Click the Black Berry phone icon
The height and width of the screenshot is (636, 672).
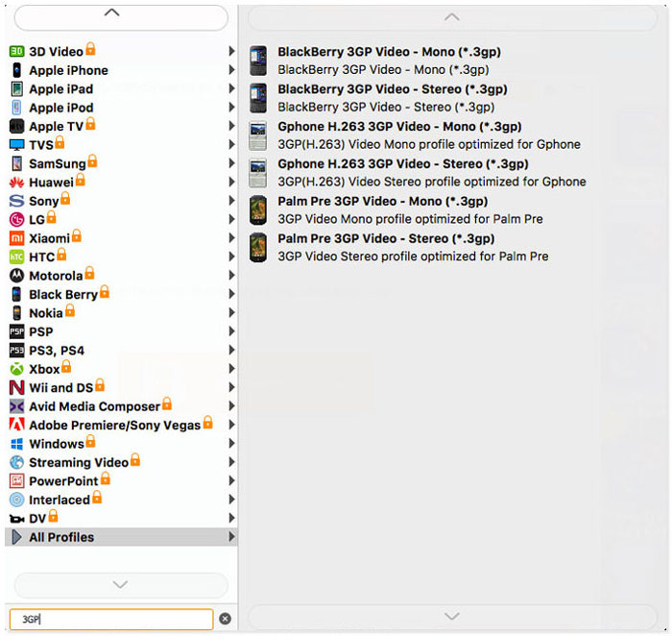16,294
